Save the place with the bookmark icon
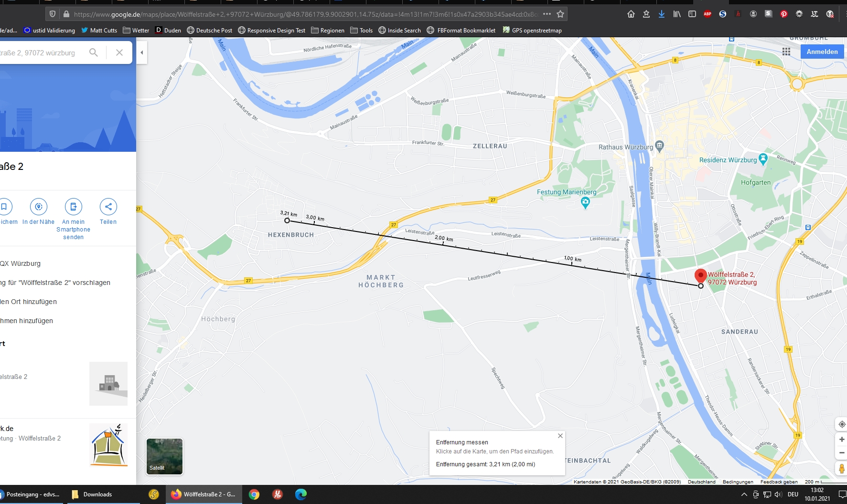The image size is (847, 504). coord(4,207)
